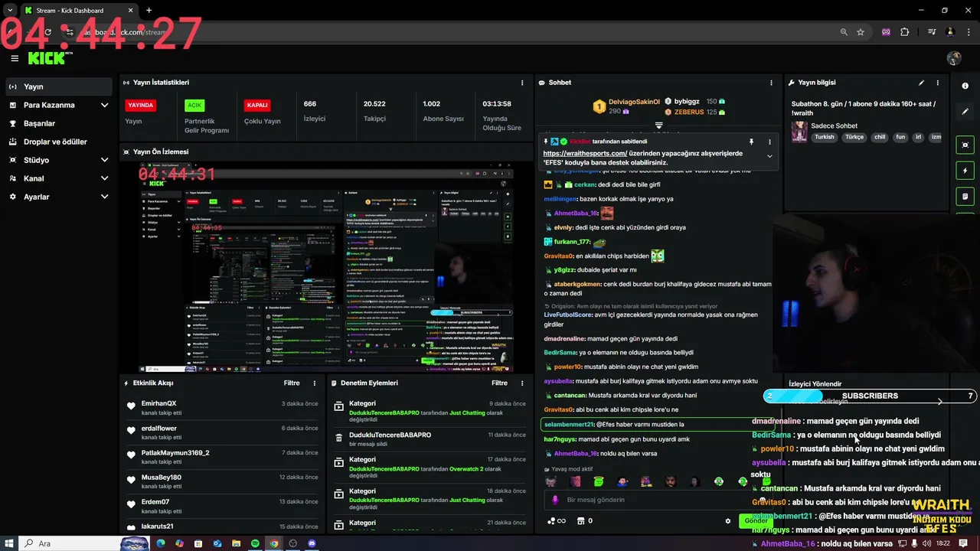The image size is (980, 551).
Task: Open Yayın Ön İzlemesi panel options menu
Action: click(522, 152)
